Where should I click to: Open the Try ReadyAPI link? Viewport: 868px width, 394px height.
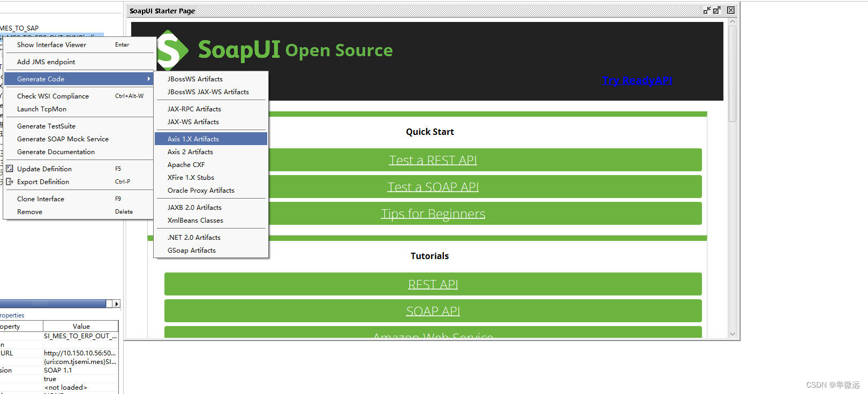click(637, 80)
